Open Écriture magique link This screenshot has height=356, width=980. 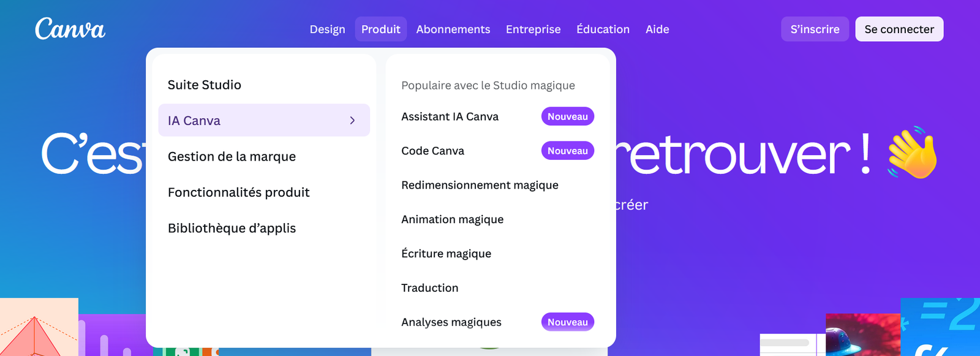pos(446,254)
